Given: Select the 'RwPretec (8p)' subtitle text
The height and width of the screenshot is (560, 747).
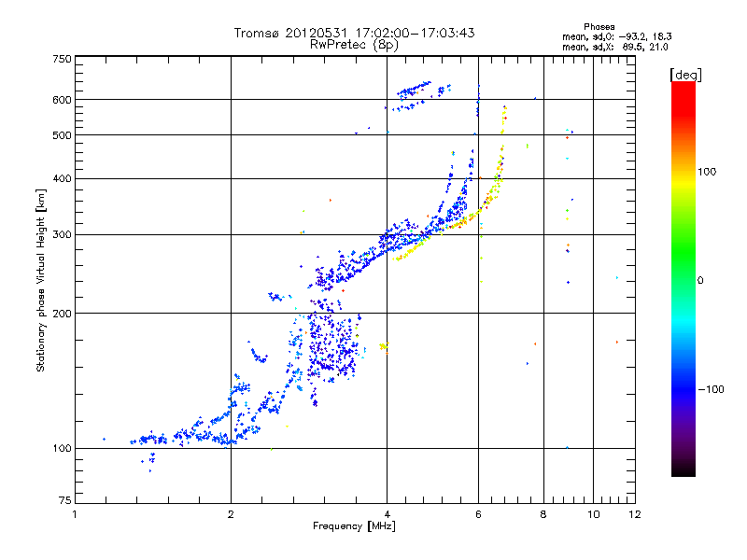Looking at the screenshot, I should 354,45.
